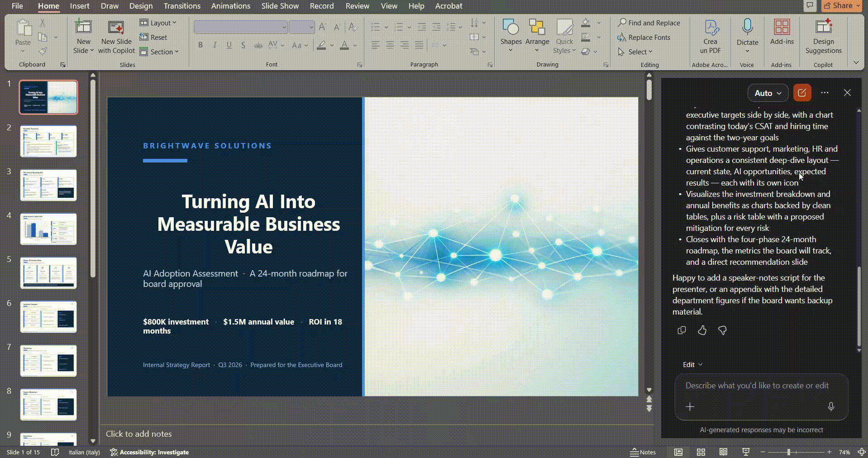Cut the selection with the scissors icon

point(43,23)
